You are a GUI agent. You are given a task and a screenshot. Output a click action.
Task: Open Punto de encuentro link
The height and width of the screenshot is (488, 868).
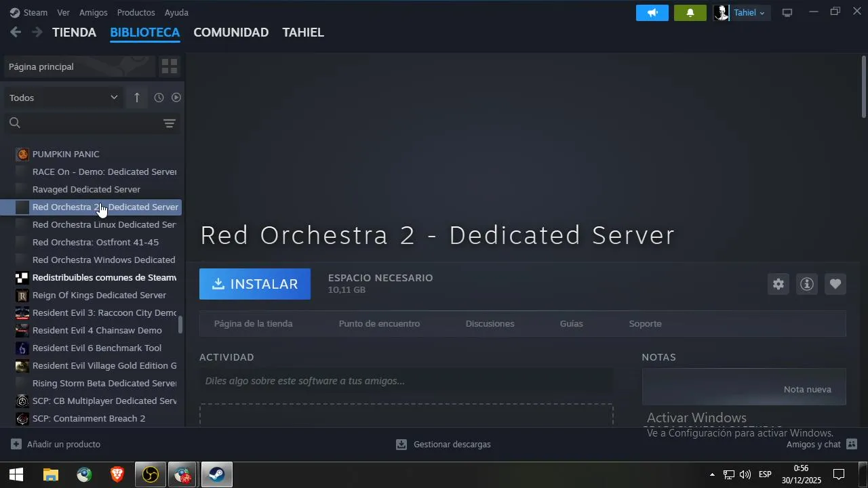379,324
